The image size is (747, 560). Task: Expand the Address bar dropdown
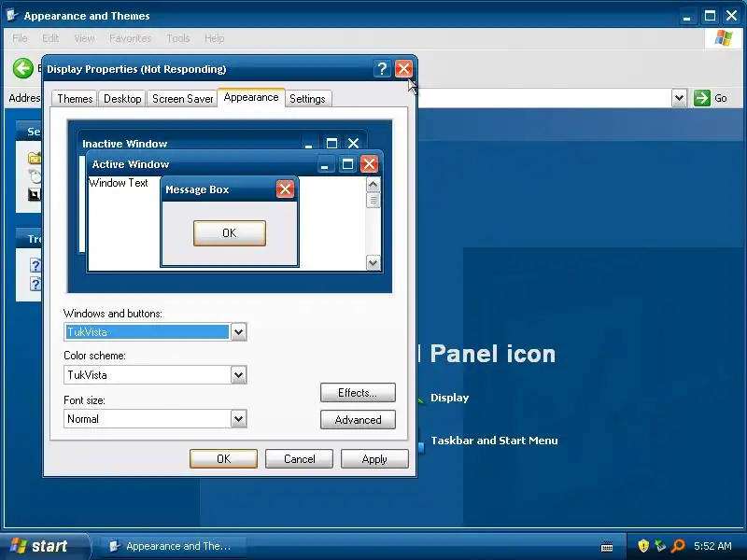tap(679, 98)
